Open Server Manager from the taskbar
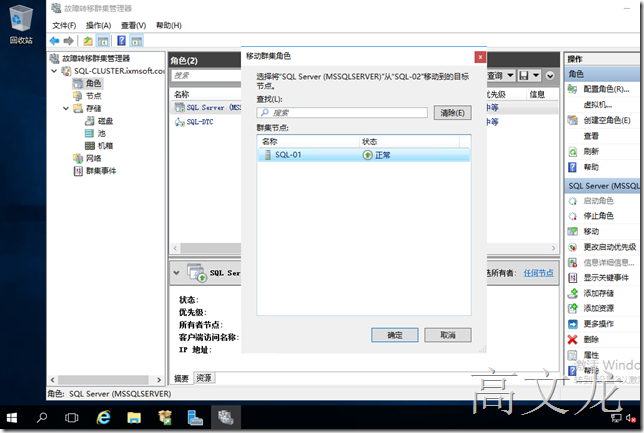Screen dimensions: 644x433 click(x=195, y=418)
